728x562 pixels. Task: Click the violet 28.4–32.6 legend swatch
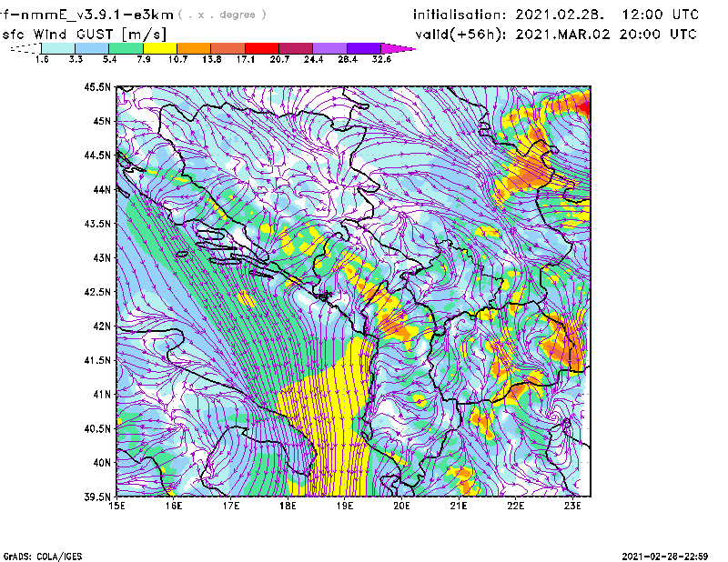[x=363, y=48]
